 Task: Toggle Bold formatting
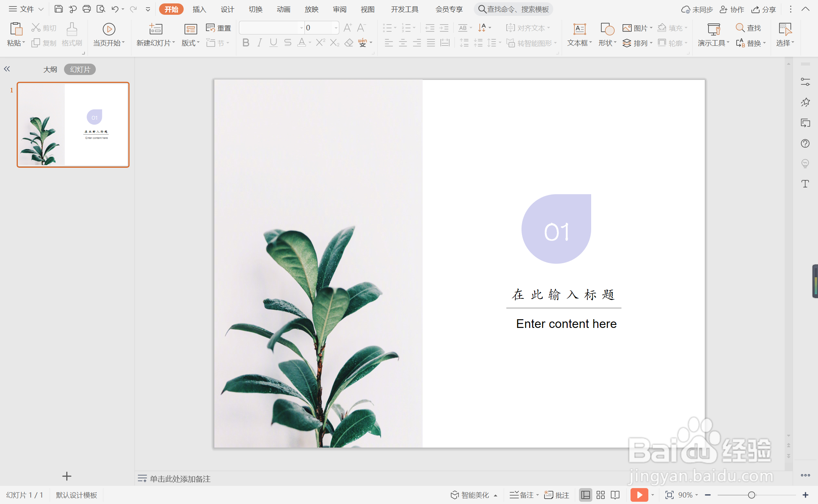pyautogui.click(x=246, y=43)
